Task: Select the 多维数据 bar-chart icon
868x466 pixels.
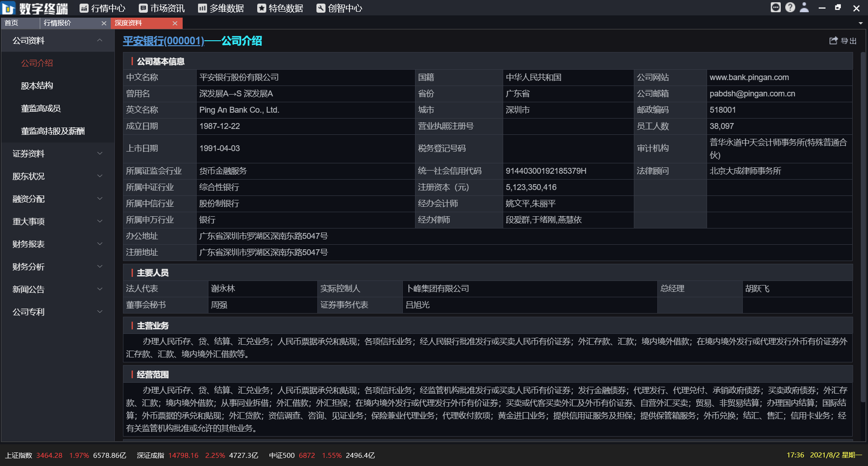Action: coord(202,8)
